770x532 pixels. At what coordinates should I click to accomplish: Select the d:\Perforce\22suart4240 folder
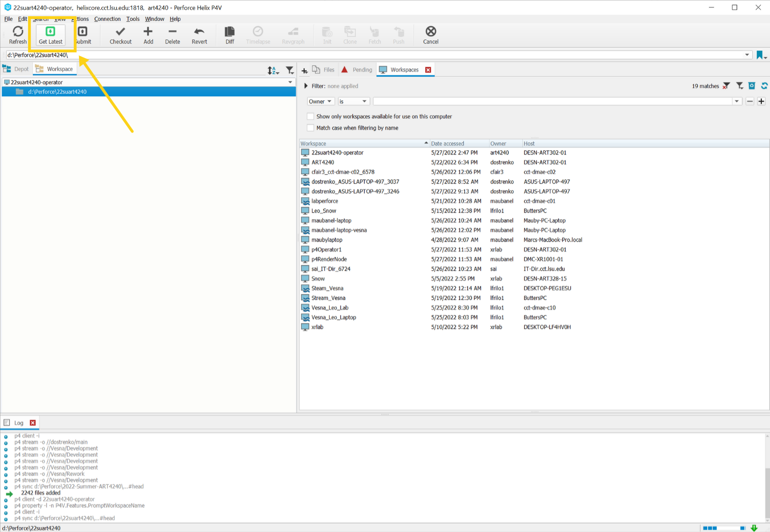pos(149,92)
